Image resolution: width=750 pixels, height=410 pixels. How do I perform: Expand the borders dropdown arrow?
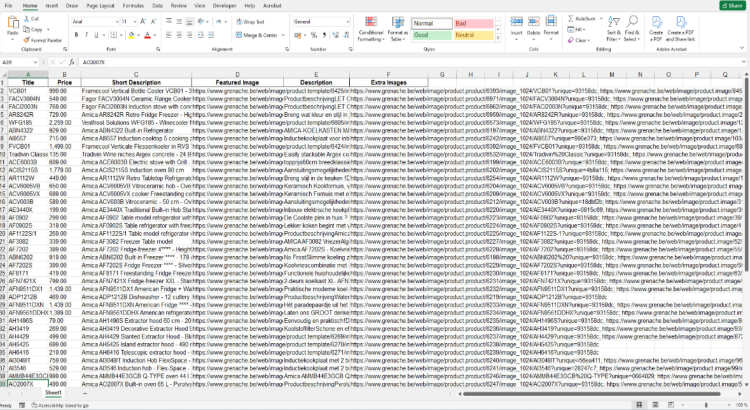tap(121, 35)
